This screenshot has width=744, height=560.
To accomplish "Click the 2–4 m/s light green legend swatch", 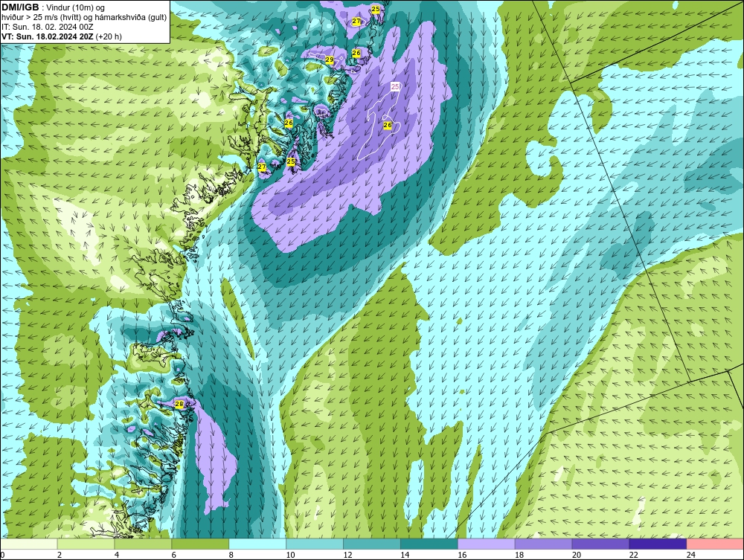I will point(86,544).
